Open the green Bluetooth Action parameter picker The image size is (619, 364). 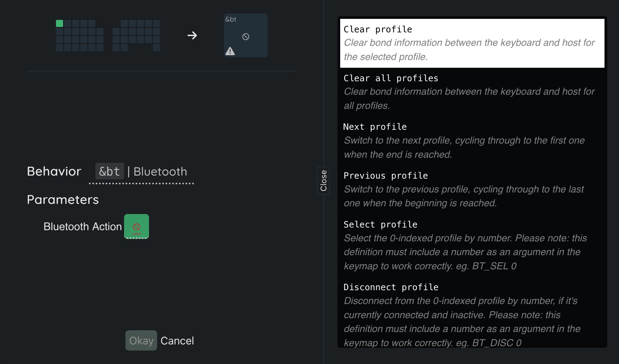[137, 226]
